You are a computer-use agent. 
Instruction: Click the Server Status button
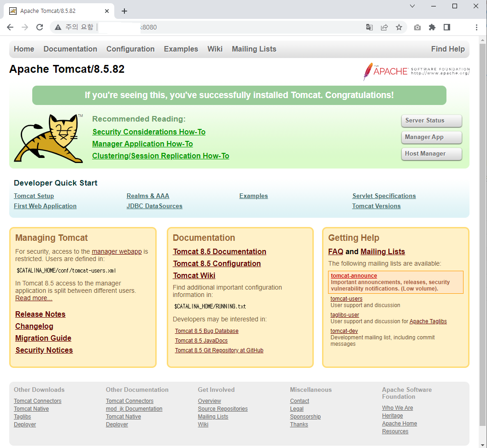pyautogui.click(x=431, y=121)
